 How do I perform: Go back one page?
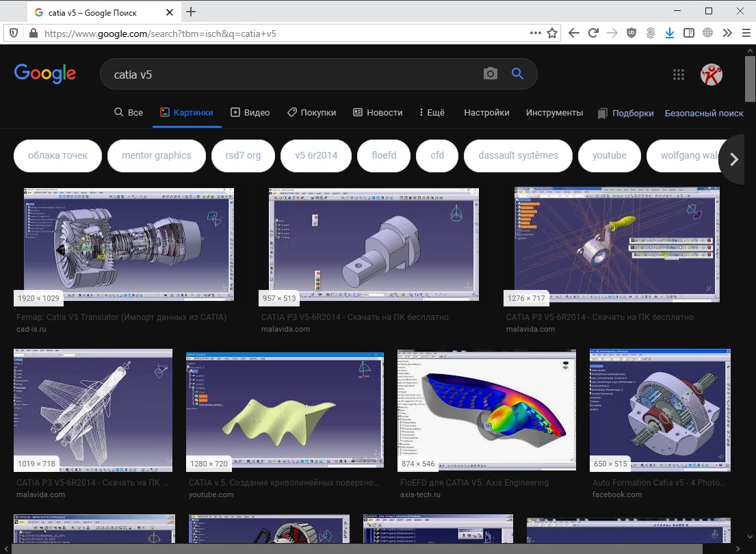(574, 34)
